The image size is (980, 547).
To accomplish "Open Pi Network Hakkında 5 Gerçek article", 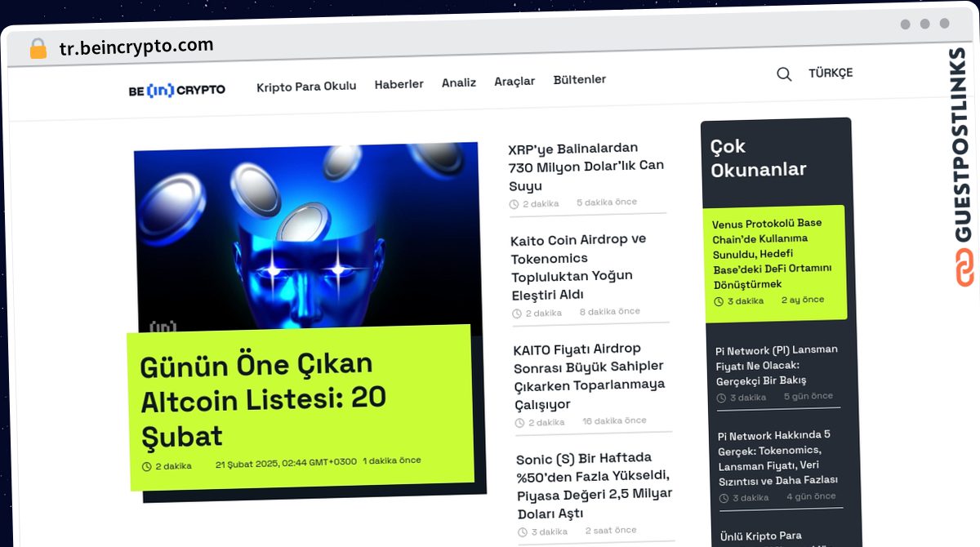I will tap(777, 457).
